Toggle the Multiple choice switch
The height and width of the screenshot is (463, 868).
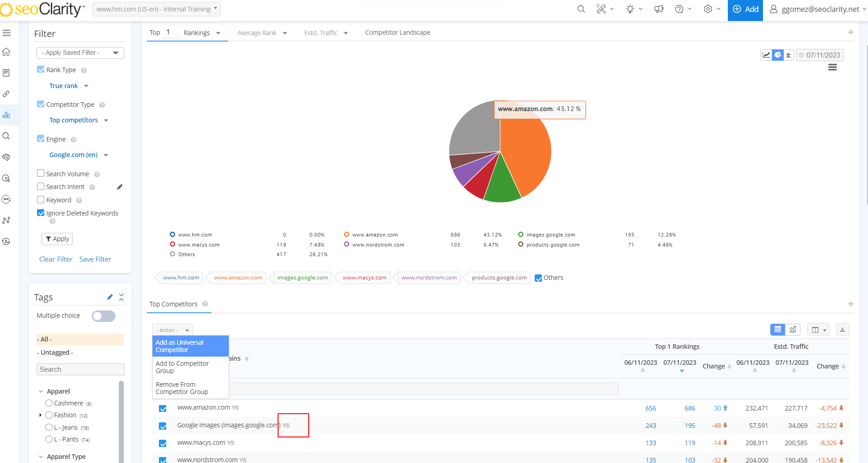(x=104, y=316)
